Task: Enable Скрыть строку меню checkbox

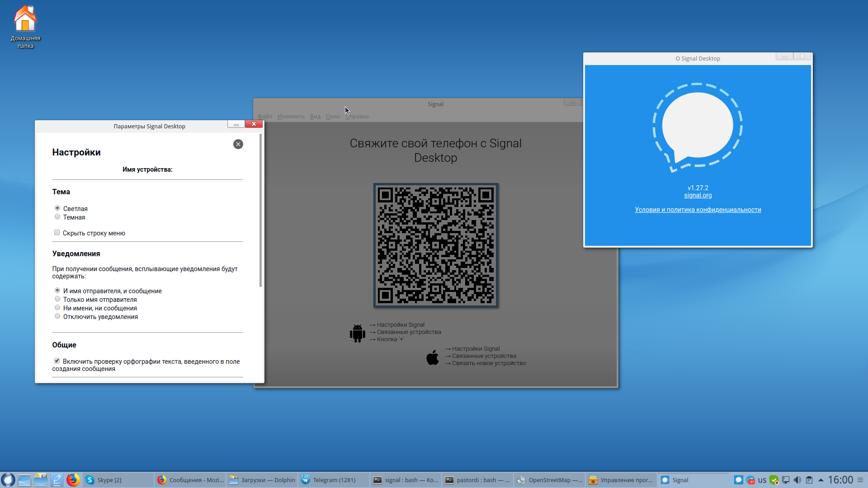Action: click(x=57, y=233)
